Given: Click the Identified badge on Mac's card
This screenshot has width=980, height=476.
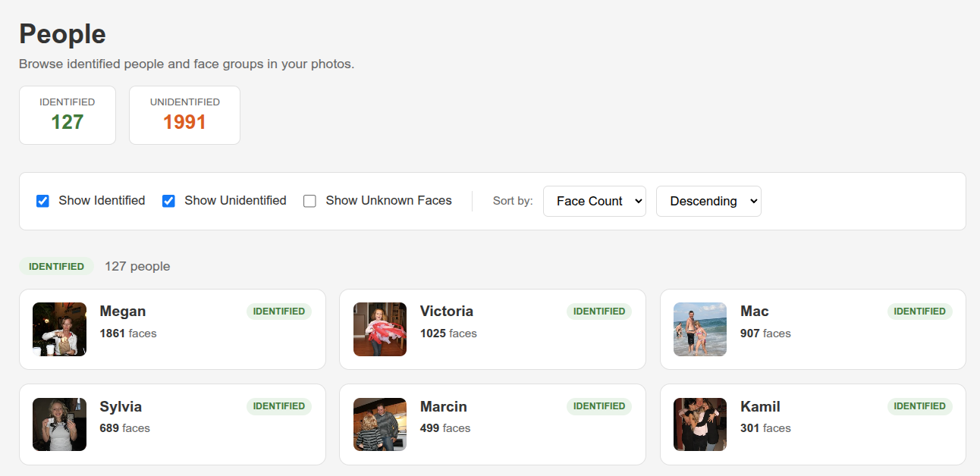Looking at the screenshot, I should (919, 312).
